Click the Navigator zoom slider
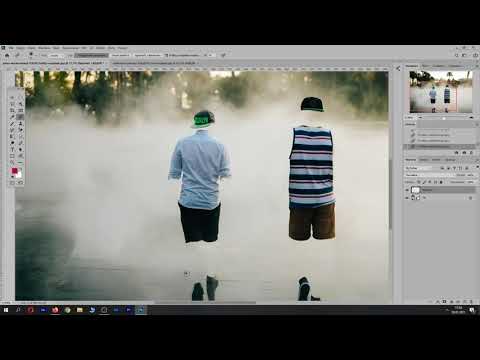 click(445, 117)
